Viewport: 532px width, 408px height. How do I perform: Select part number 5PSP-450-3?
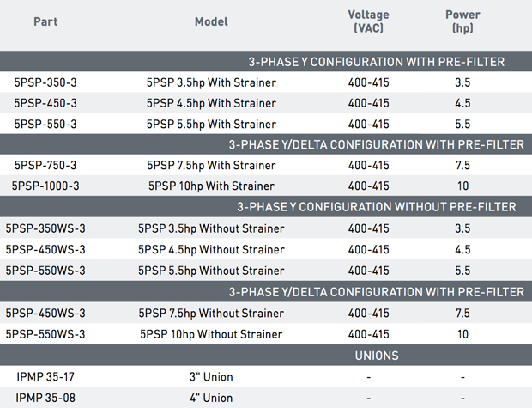pos(45,103)
